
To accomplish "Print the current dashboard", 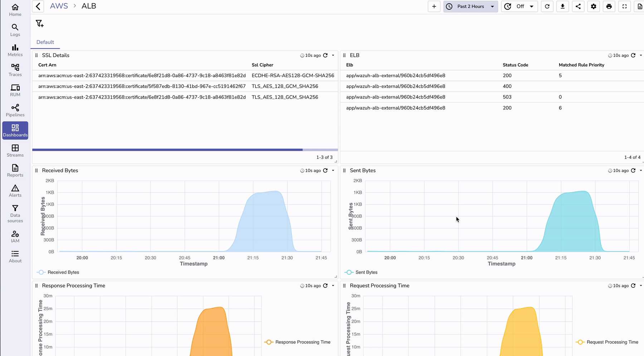I will [609, 6].
